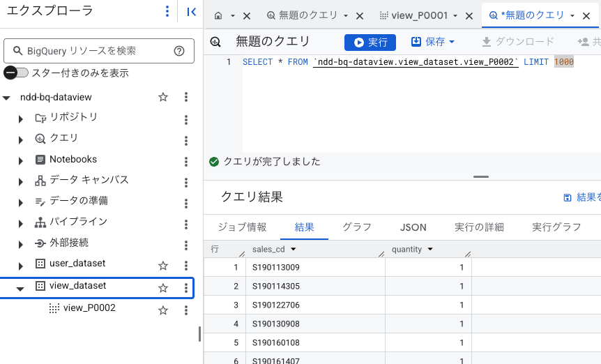The width and height of the screenshot is (601, 364).
Task: Open the JSON tab
Action: pyautogui.click(x=413, y=227)
